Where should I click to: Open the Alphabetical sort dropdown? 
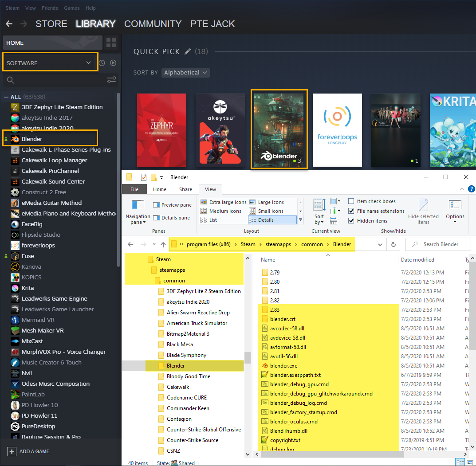(185, 73)
